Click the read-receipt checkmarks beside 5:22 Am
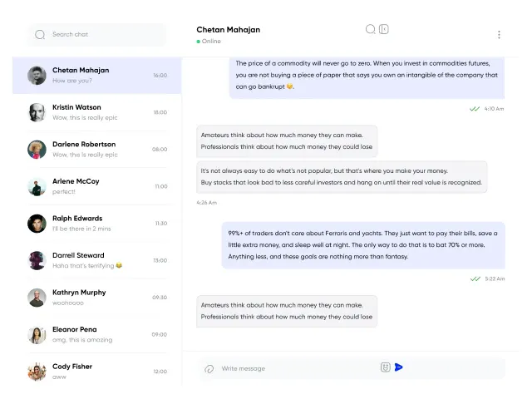This screenshot has height=399, width=532. (x=475, y=279)
